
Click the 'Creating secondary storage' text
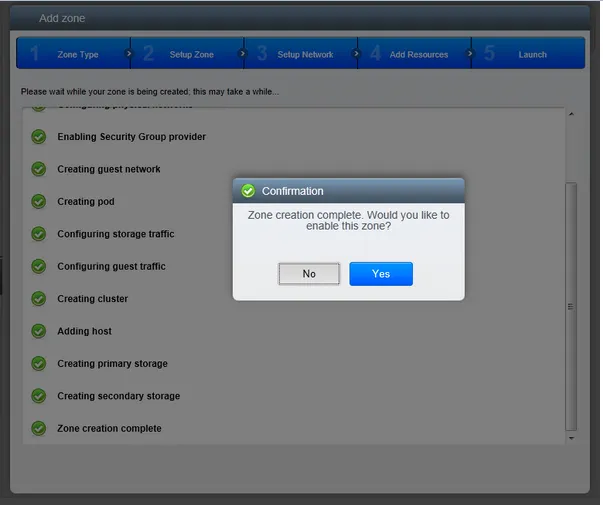tap(118, 396)
